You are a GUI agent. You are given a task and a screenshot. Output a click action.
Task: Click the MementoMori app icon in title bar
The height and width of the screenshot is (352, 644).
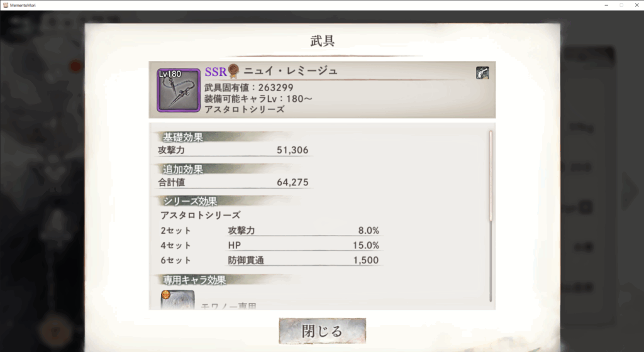tap(5, 5)
